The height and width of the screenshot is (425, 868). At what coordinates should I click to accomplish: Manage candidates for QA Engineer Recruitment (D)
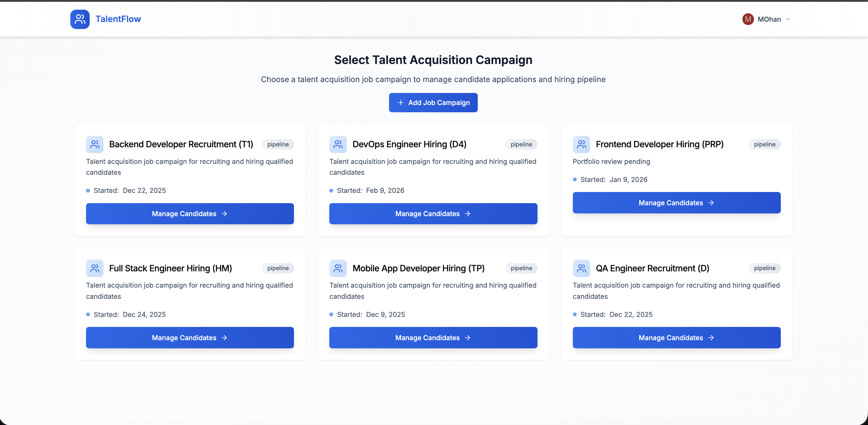click(676, 337)
